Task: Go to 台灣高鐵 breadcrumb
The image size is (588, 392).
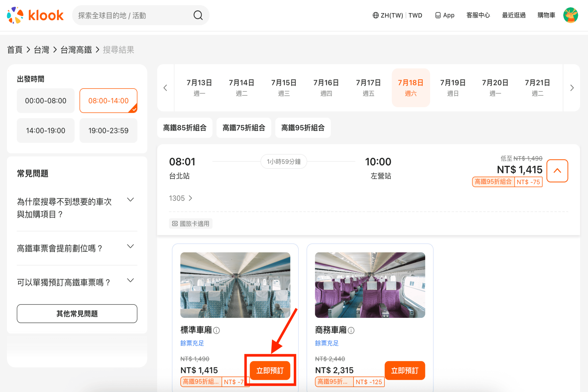Action: (76, 50)
